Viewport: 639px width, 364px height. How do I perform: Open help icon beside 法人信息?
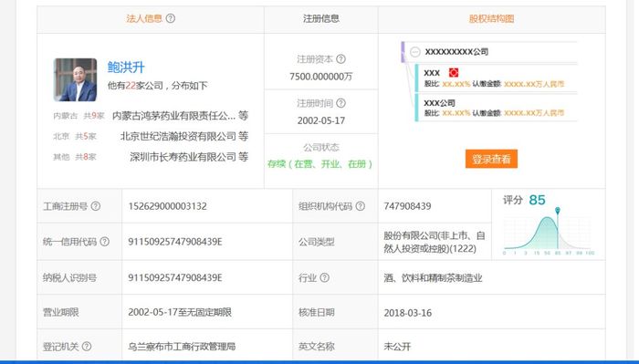[171, 18]
